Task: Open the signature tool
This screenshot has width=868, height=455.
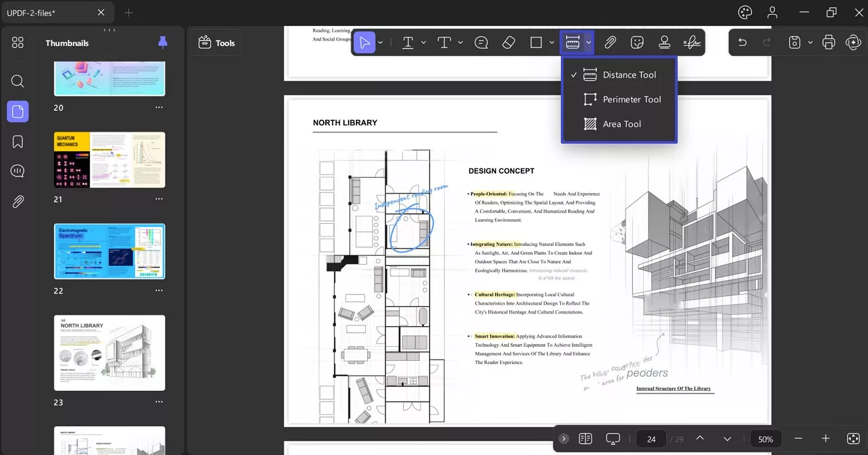Action: [x=692, y=43]
